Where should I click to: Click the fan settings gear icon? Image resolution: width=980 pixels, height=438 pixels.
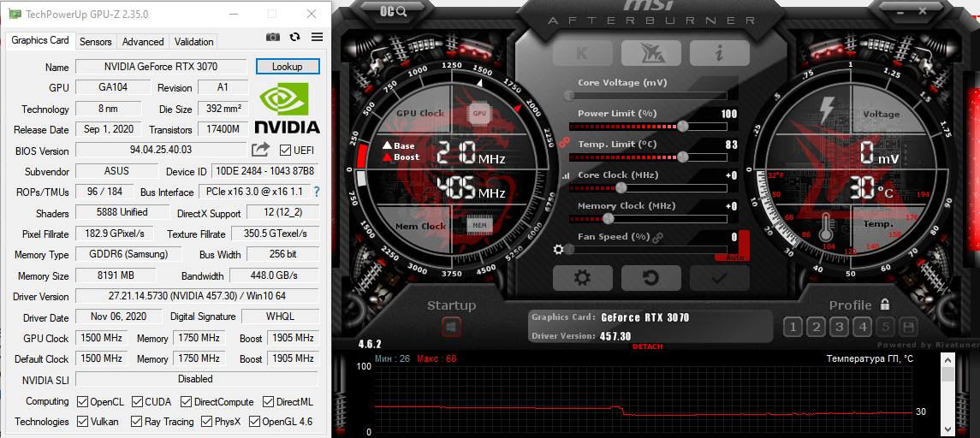point(559,250)
